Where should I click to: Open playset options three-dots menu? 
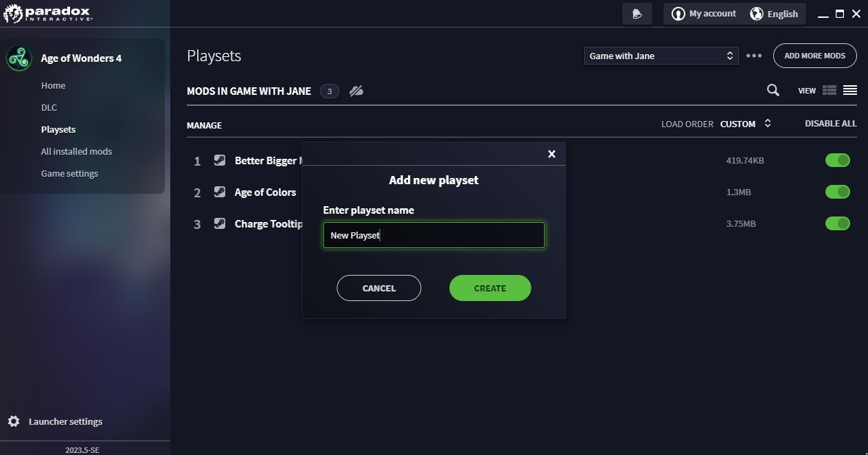pyautogui.click(x=754, y=56)
